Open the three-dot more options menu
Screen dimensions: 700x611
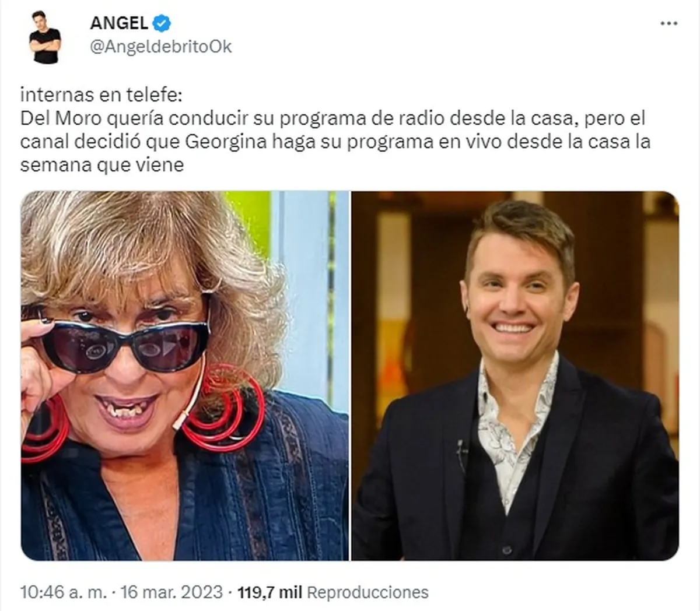[x=668, y=23]
